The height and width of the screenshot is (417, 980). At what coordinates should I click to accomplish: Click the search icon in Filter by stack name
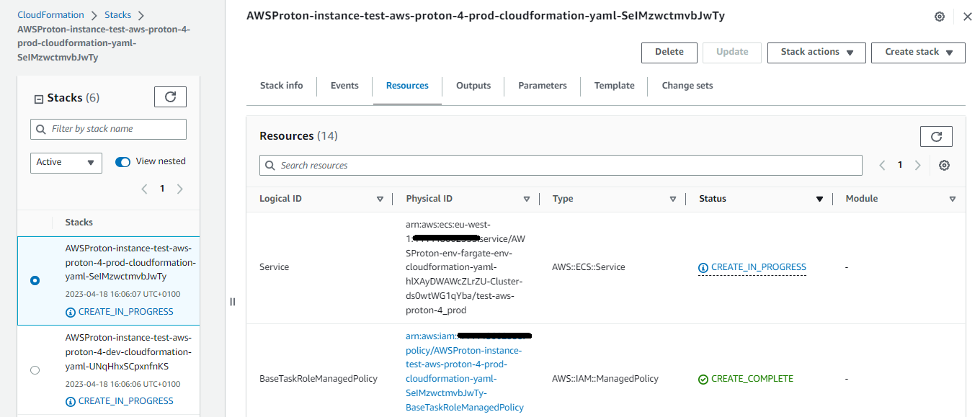40,129
